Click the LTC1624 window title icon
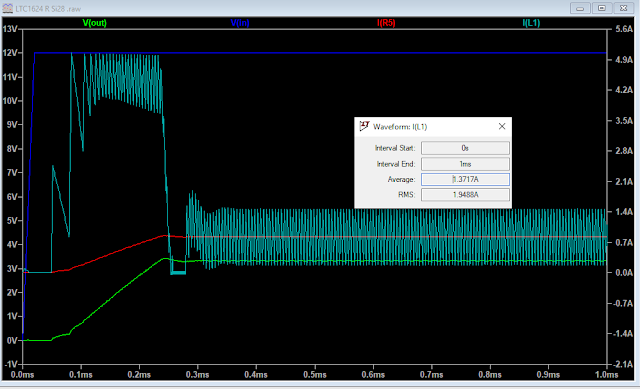 tap(7, 8)
